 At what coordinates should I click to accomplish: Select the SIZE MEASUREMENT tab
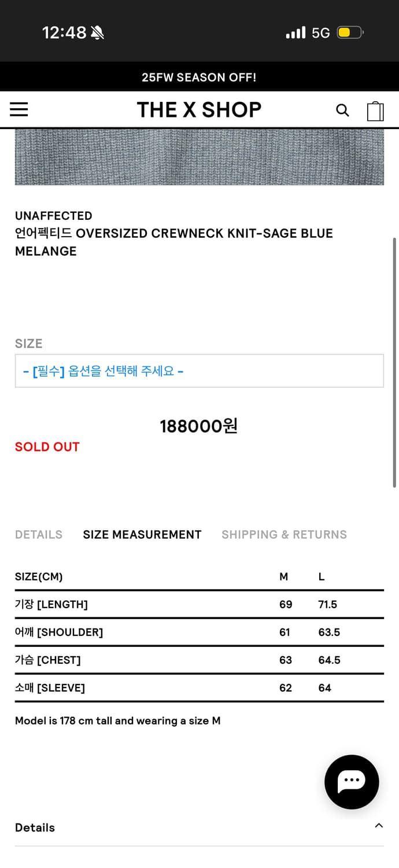142,535
